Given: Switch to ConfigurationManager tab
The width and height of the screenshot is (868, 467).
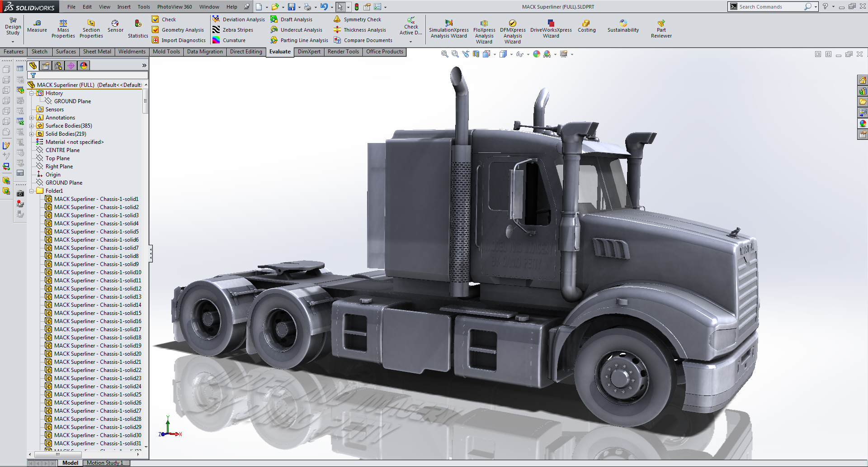Looking at the screenshot, I should 58,66.
